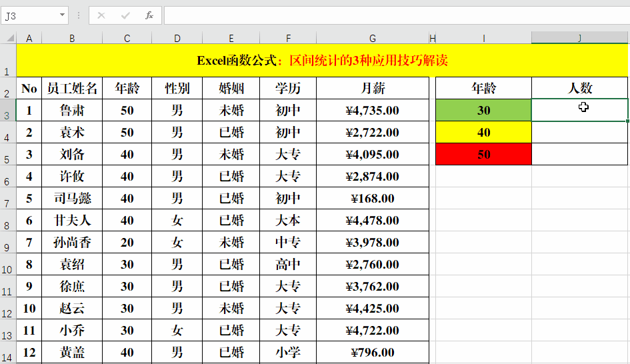This screenshot has height=364, width=630.
Task: Select row 1 header
Action: pos(8,60)
